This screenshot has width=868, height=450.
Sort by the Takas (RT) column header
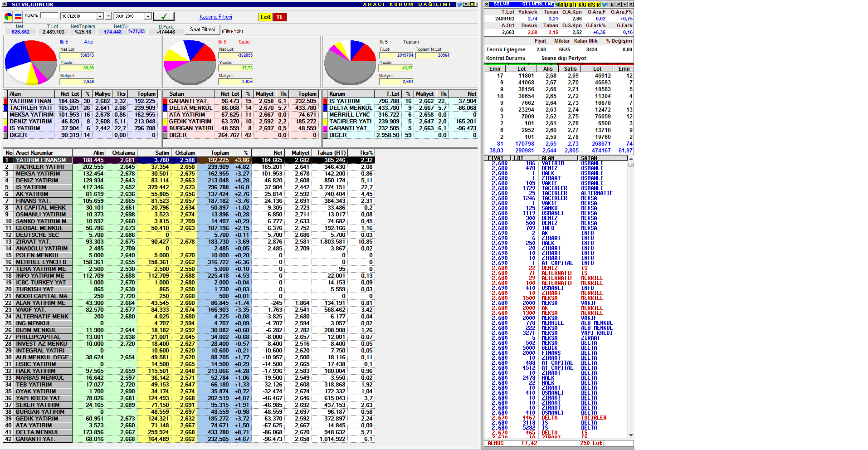coord(329,153)
